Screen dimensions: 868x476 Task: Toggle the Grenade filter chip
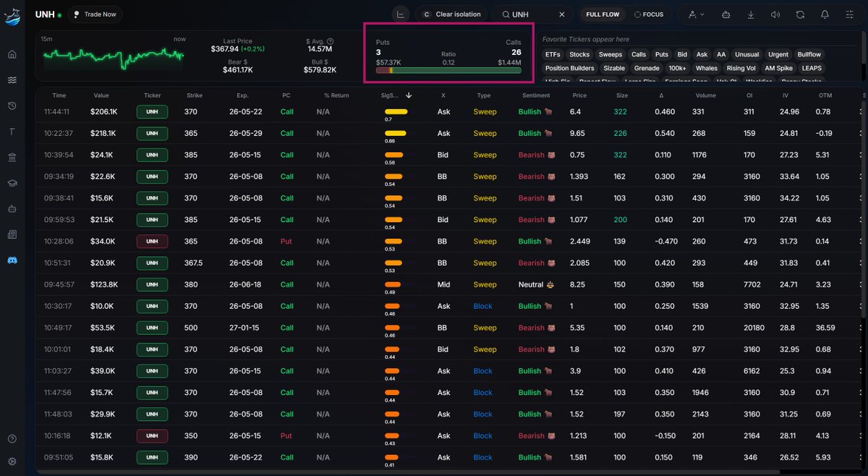647,68
